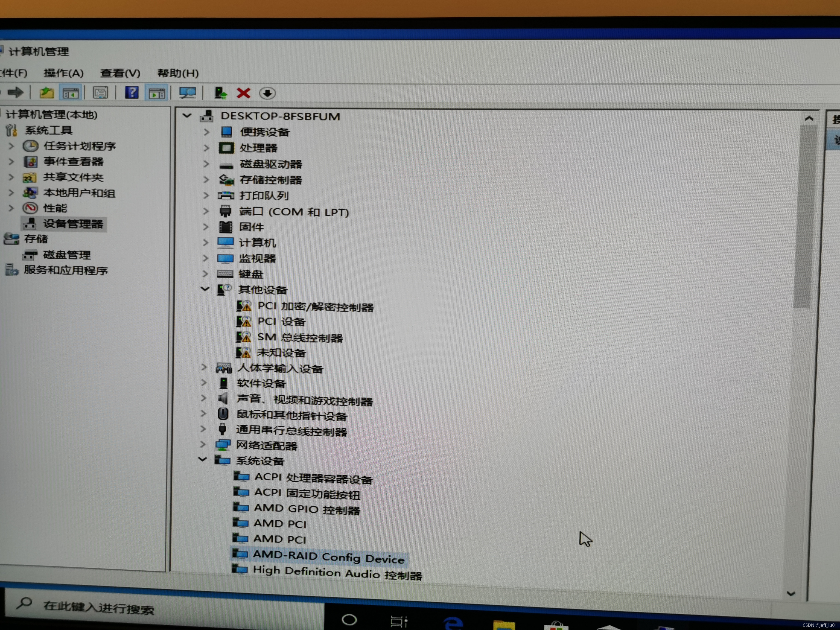Image resolution: width=840 pixels, height=630 pixels.
Task: Click the forward arrow toolbar button
Action: [16, 92]
